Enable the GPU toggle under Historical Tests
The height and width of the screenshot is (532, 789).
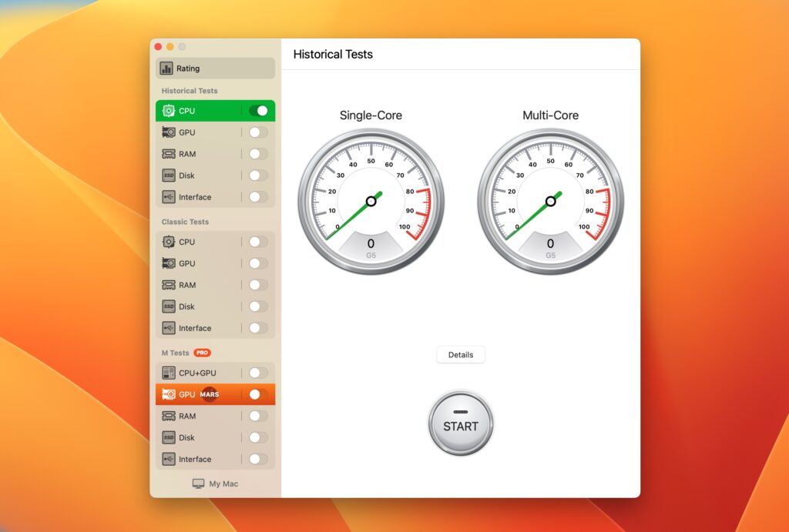pyautogui.click(x=260, y=132)
